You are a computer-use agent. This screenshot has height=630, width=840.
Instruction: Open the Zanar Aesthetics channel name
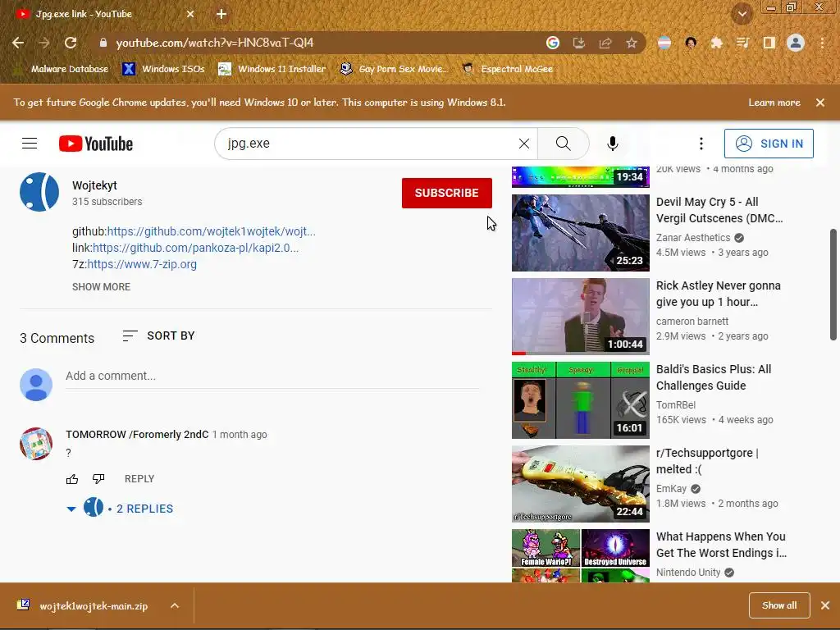693,238
